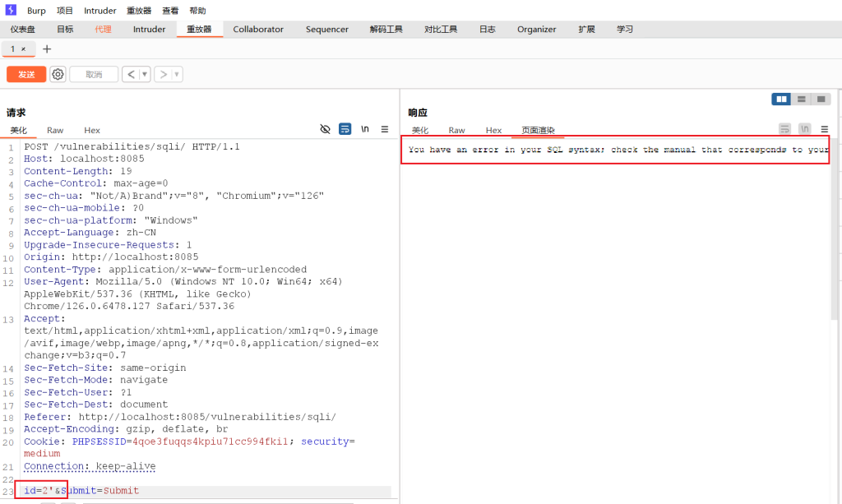Toggle line wrap in request editor

[x=345, y=129]
